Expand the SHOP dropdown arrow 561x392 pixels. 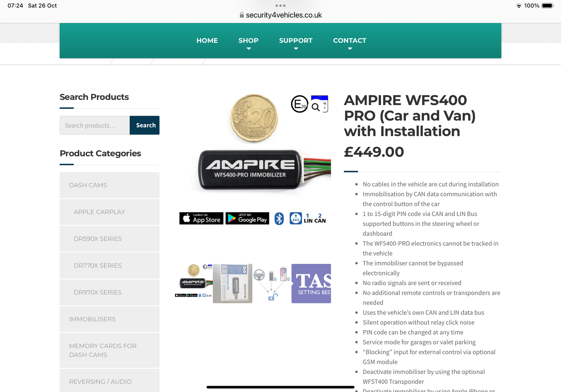(x=249, y=49)
